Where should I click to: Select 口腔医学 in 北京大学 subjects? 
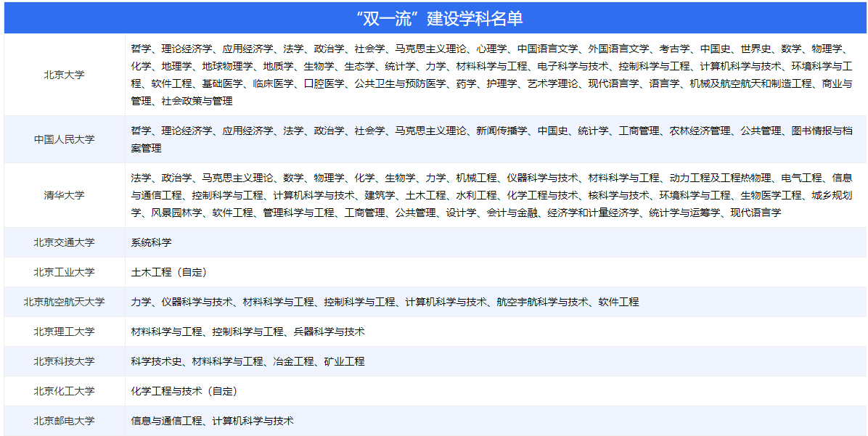(x=324, y=84)
